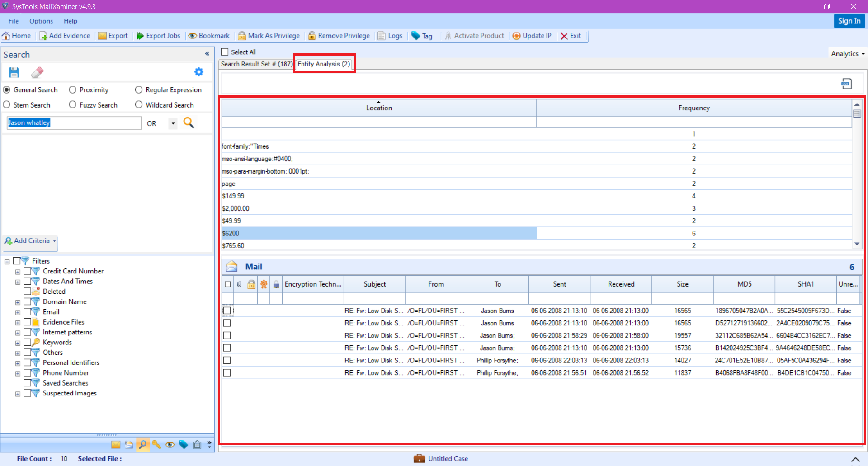Open the Analytics dropdown
This screenshot has width=868, height=466.
click(x=847, y=53)
